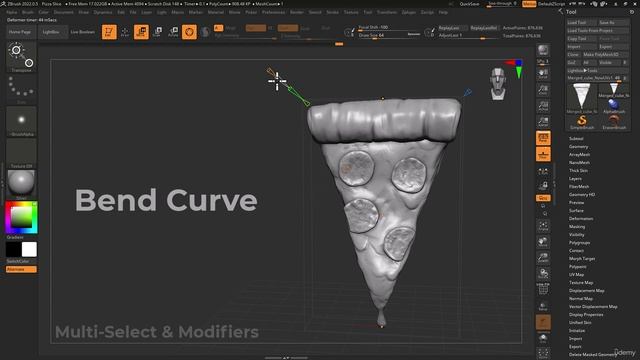Click the Load Tool button
Viewport: 640px width, 360px height.
pyautogui.click(x=582, y=22)
